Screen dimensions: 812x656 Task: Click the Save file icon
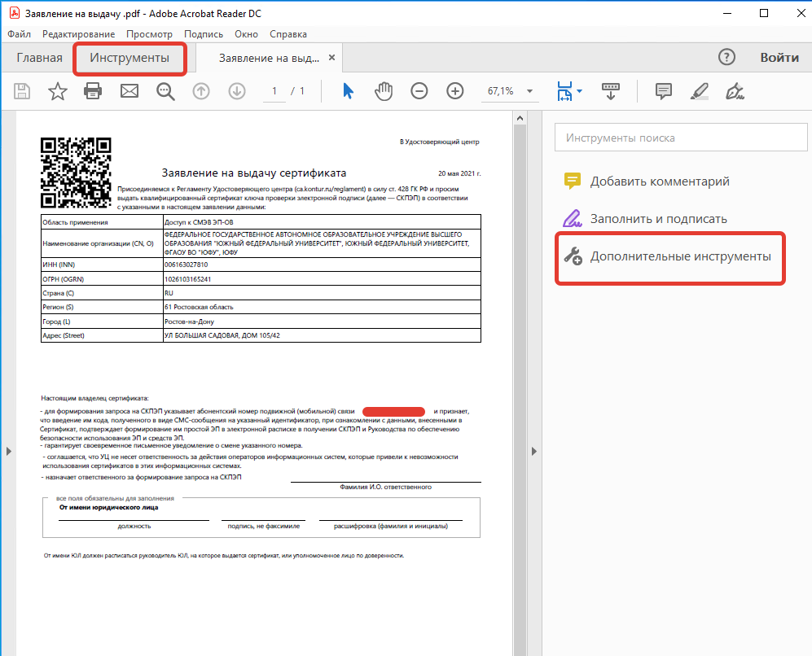coord(22,92)
